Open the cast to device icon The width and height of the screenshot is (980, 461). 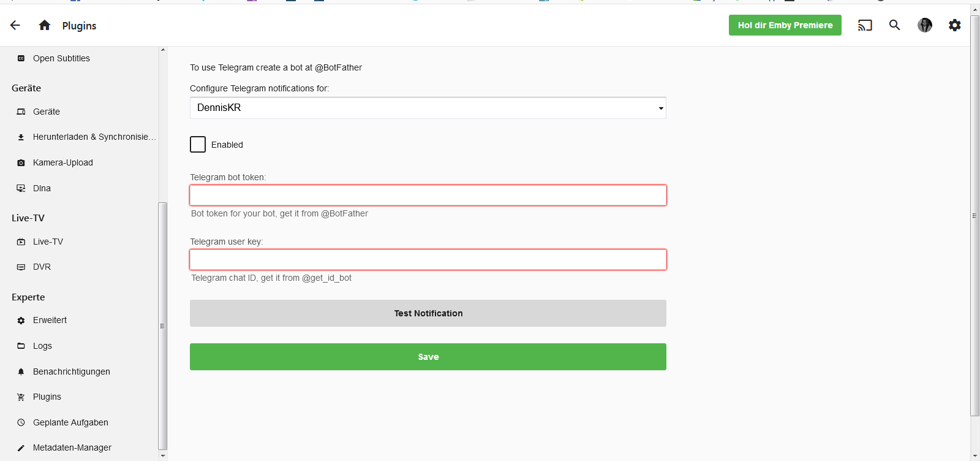click(865, 25)
